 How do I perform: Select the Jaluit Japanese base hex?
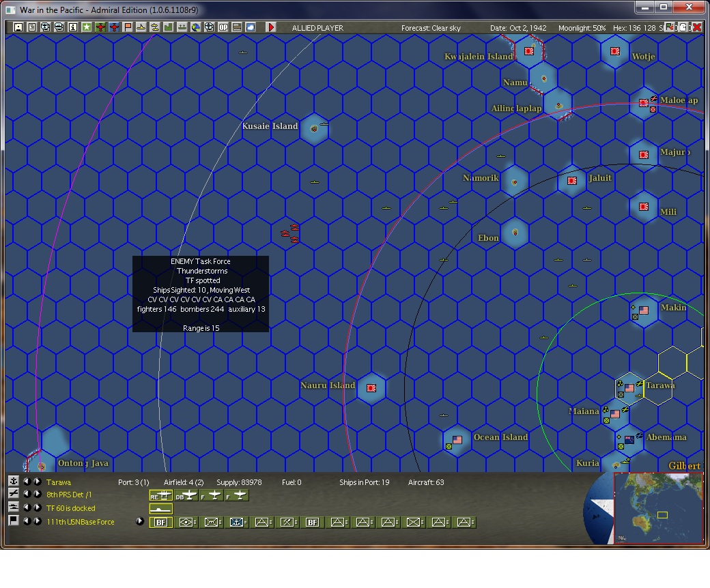[572, 181]
